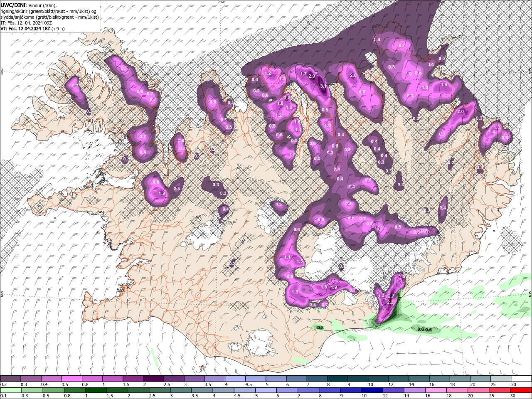Click the '20W' longitude label at the map top
Viewport: 532px width, 399px height.
221,2
